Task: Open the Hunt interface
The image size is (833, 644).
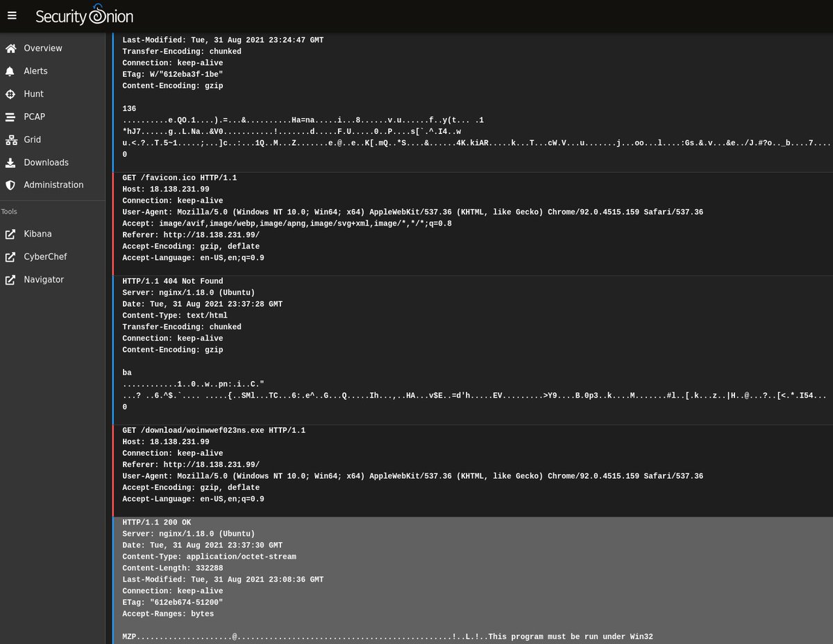Action: click(34, 94)
